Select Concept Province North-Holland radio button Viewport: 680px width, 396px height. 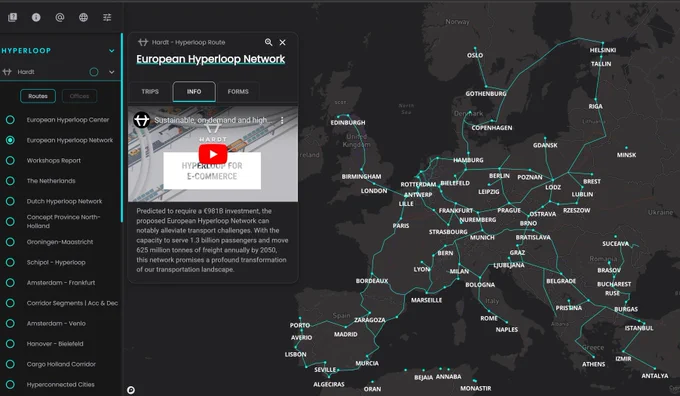(10, 222)
